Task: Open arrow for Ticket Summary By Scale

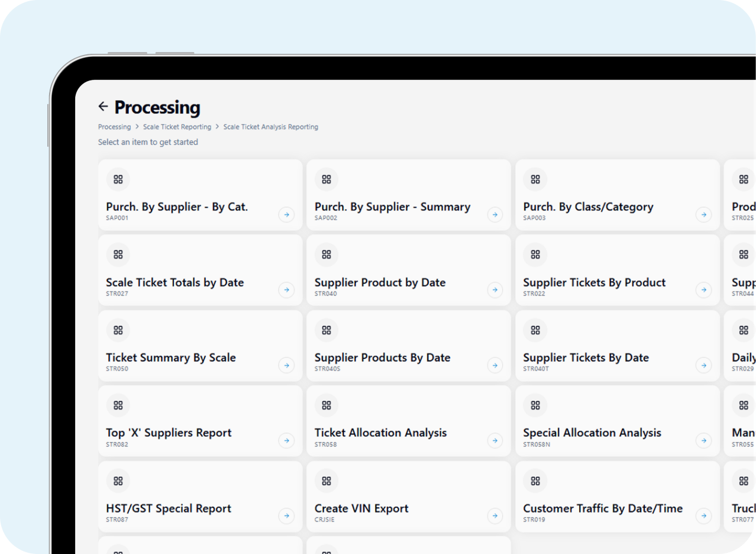Action: tap(286, 365)
